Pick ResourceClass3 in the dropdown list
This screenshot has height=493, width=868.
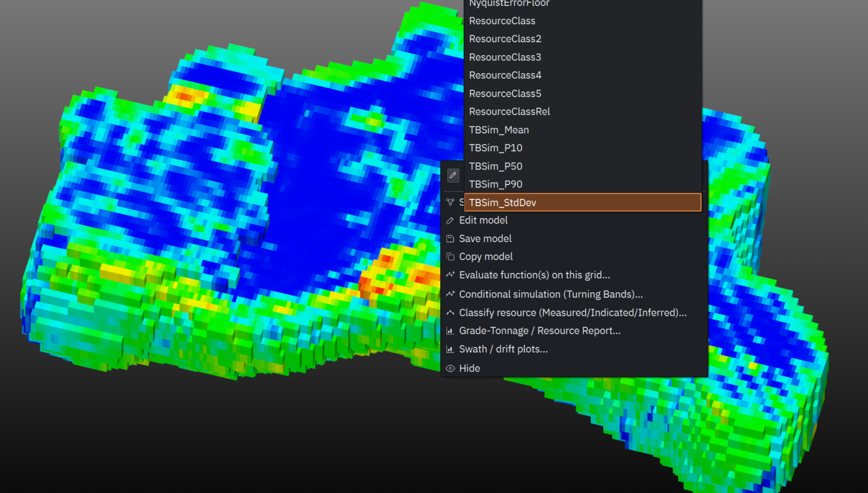coord(583,57)
